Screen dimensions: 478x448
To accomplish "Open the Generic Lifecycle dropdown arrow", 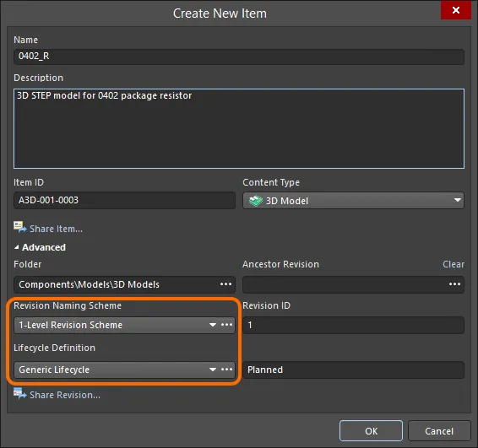I will [x=213, y=370].
